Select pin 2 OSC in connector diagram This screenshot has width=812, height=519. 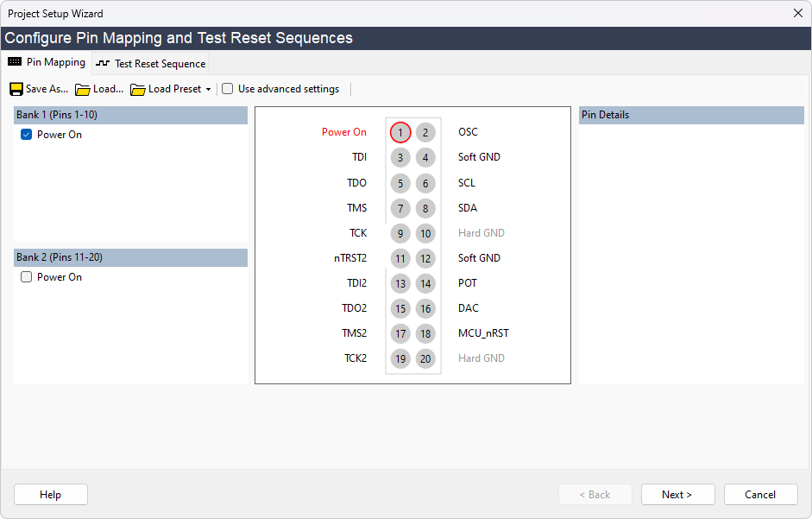coord(425,132)
